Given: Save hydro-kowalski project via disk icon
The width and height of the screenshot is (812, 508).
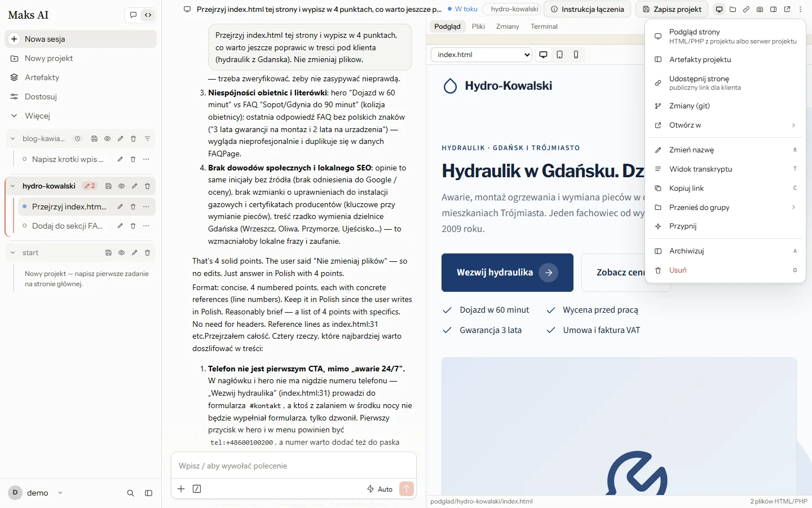Looking at the screenshot, I should [x=108, y=186].
